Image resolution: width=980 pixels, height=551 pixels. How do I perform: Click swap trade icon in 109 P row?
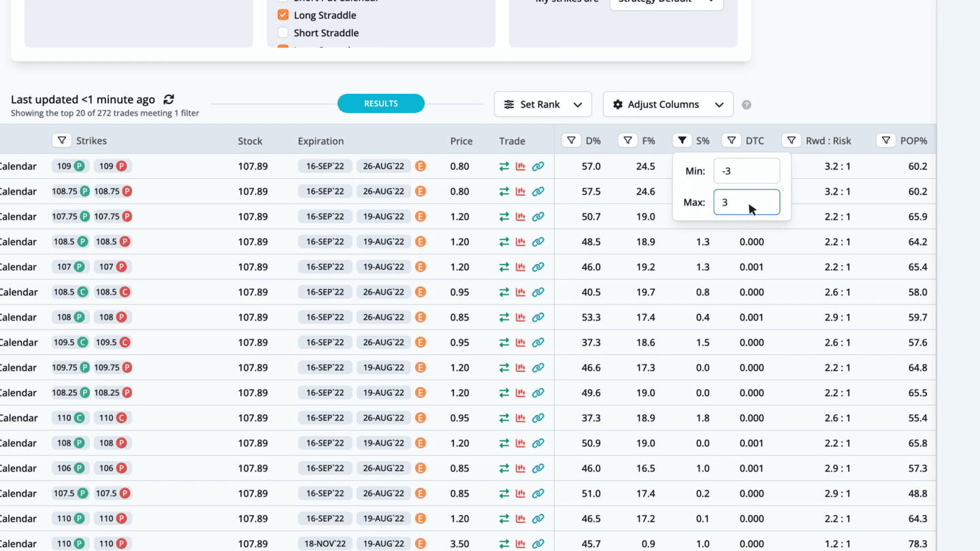[x=504, y=166]
